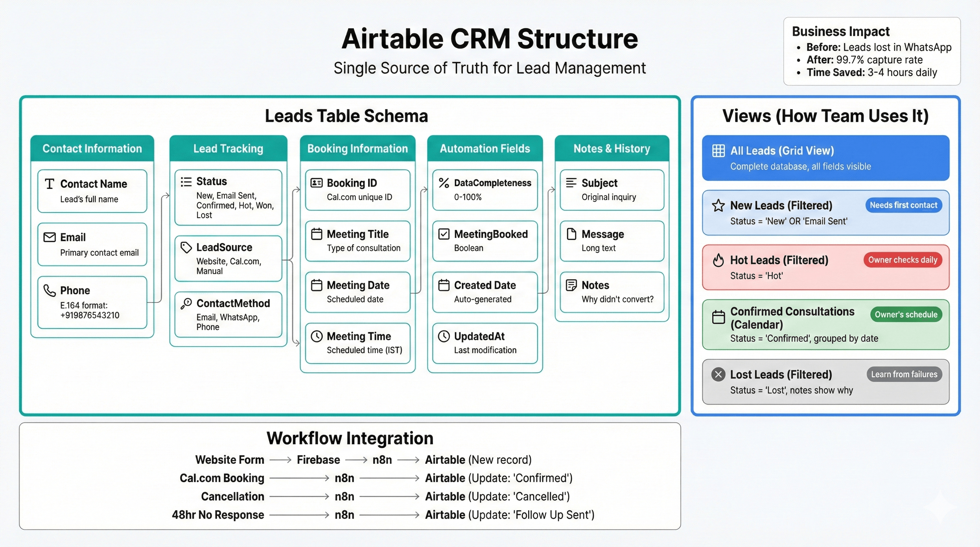Click the tag icon beside LeadSource
Viewport: 980px width, 547px height.
[x=186, y=247]
